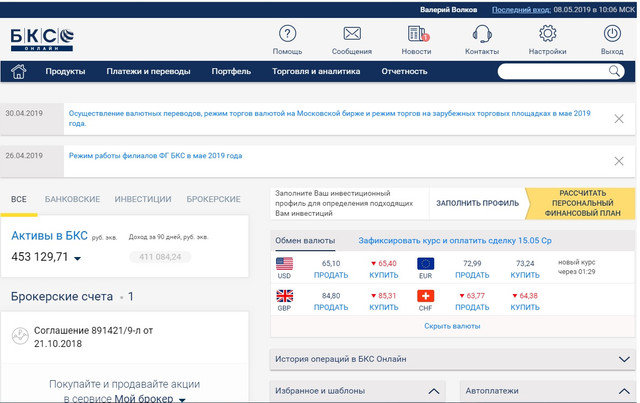Open Сообщения envelope icon

click(352, 35)
